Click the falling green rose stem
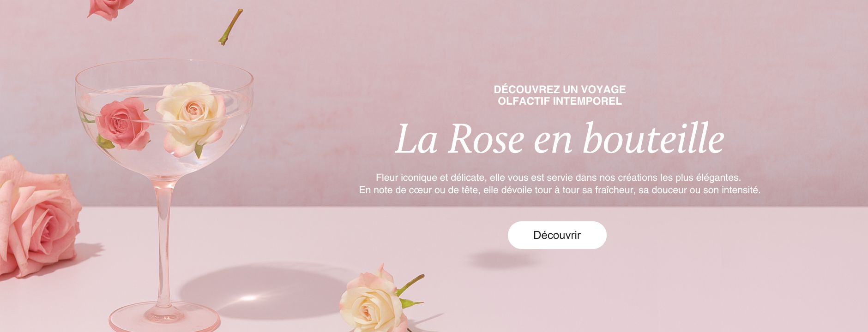Screen dimensions: 868x332 pos(230,27)
